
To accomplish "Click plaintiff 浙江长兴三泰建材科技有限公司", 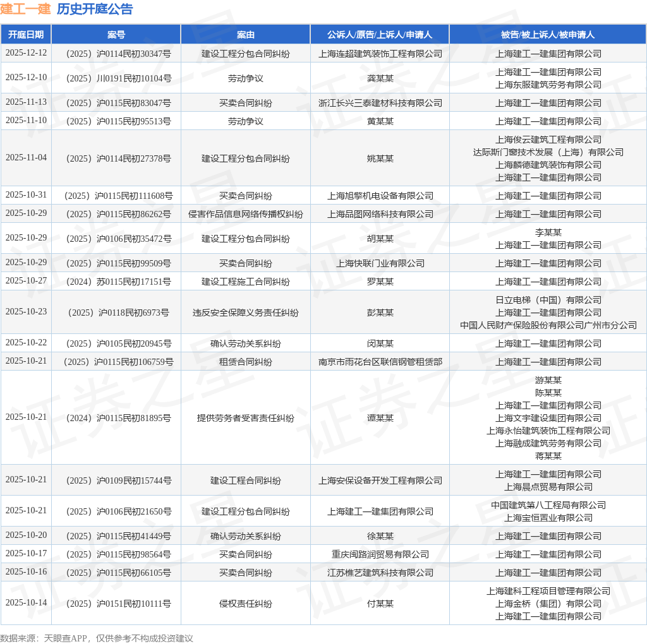I will pos(380,103).
